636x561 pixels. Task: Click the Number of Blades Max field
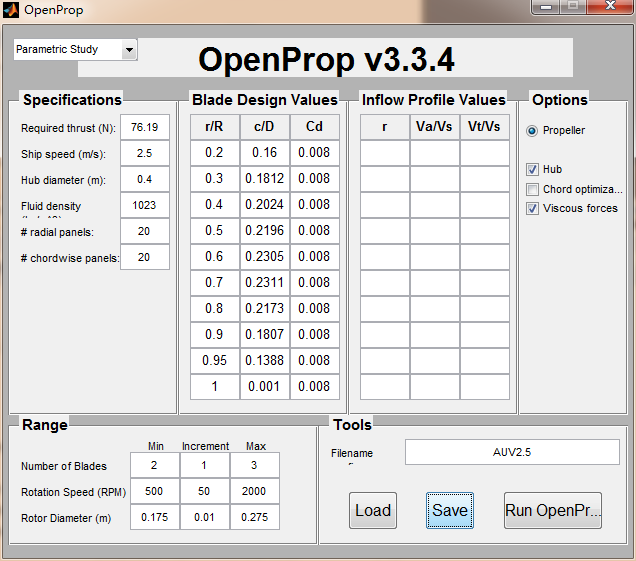tap(255, 465)
